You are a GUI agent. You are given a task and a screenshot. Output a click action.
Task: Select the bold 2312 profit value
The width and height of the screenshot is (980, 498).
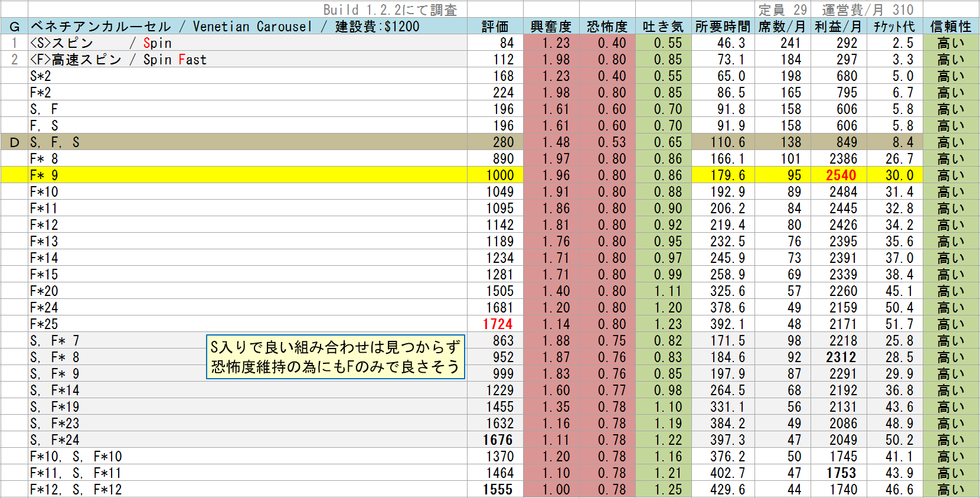pyautogui.click(x=841, y=357)
